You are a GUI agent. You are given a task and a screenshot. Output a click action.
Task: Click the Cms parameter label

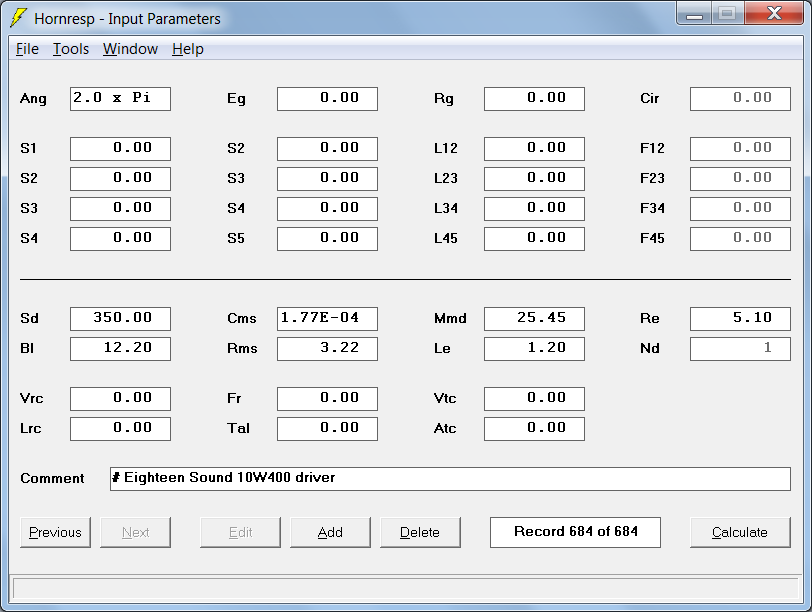pyautogui.click(x=242, y=318)
